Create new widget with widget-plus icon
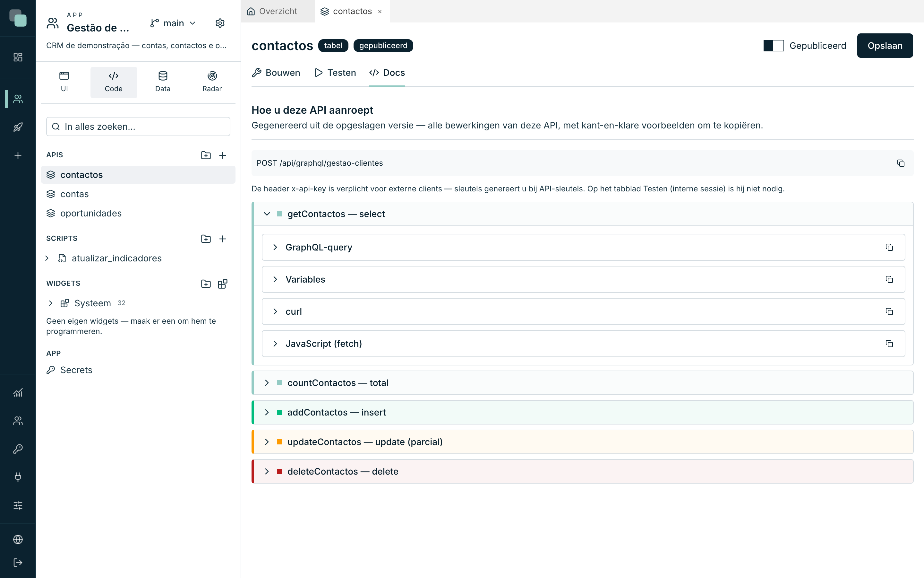Screen dimensions: 924x578 (x=223, y=284)
